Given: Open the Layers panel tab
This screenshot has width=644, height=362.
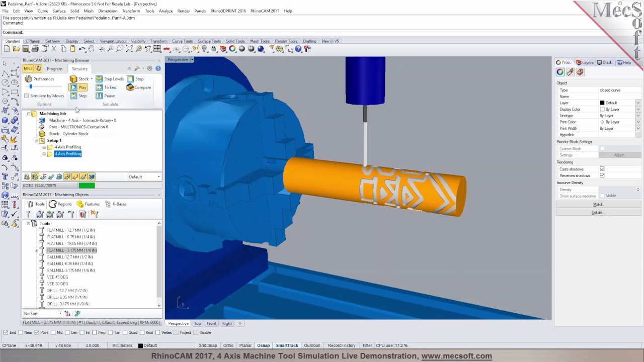Looking at the screenshot, I should click(x=585, y=63).
